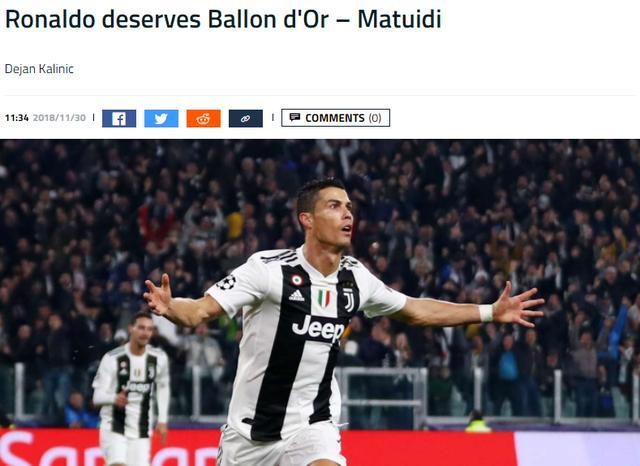Click the Jeep sponsor logo on Ronaldo's jersey

click(318, 328)
